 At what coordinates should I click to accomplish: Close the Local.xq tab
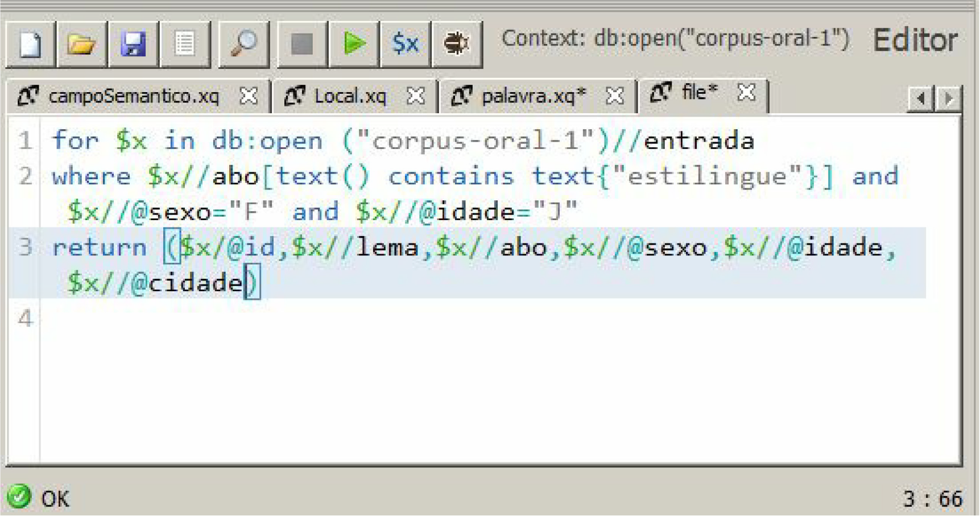click(416, 96)
